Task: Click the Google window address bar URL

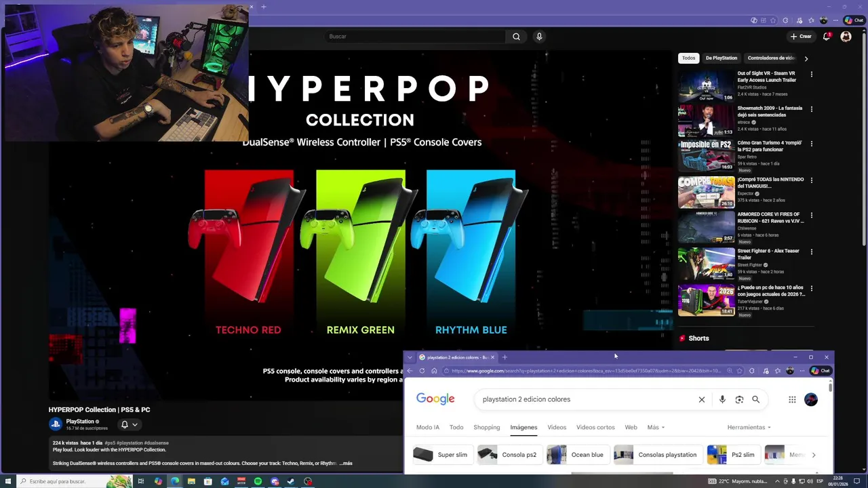Action: tap(585, 371)
